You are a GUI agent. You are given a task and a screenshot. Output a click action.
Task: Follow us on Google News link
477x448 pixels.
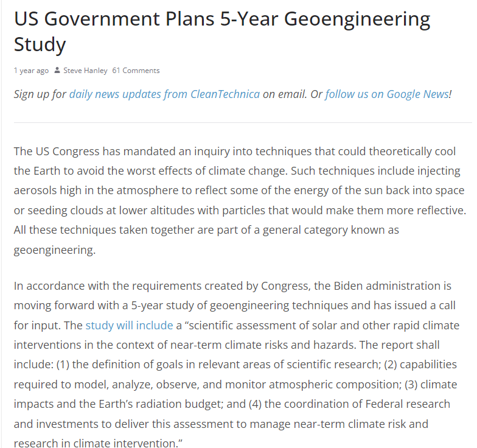click(x=387, y=94)
